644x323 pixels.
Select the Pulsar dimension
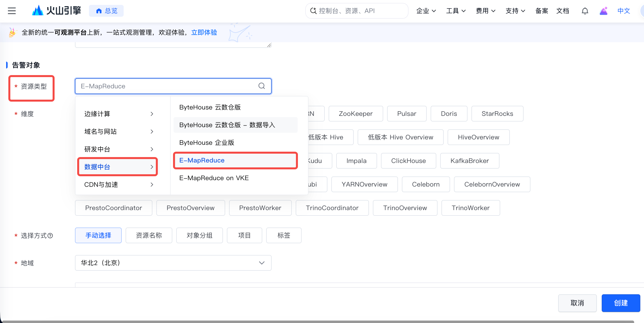pos(407,114)
